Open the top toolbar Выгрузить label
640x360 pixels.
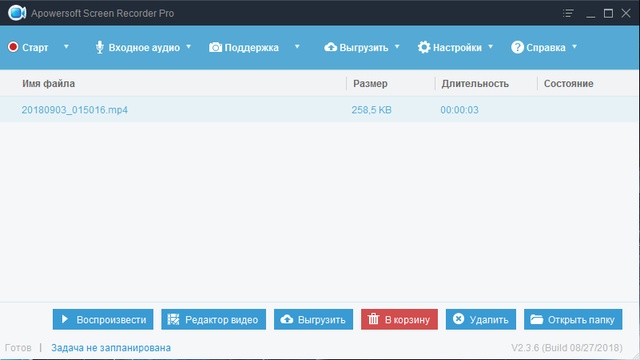[x=364, y=48]
